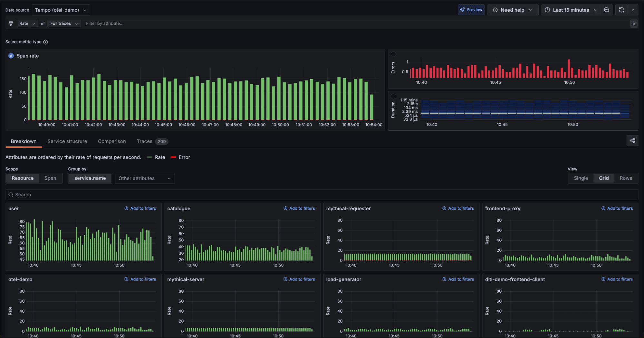Click the info icon inside Need help
Image resolution: width=644 pixels, height=338 pixels.
pyautogui.click(x=495, y=10)
